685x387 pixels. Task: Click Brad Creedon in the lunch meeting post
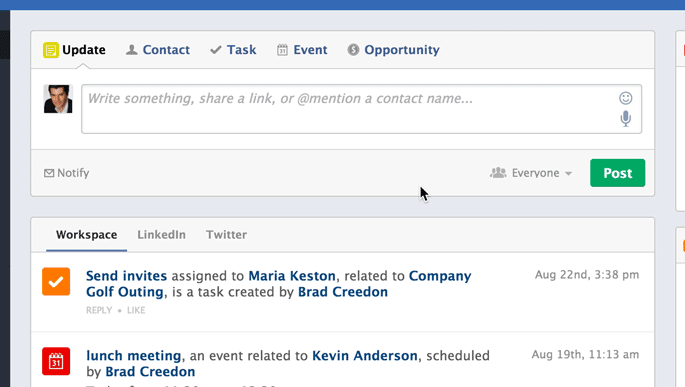pos(150,372)
